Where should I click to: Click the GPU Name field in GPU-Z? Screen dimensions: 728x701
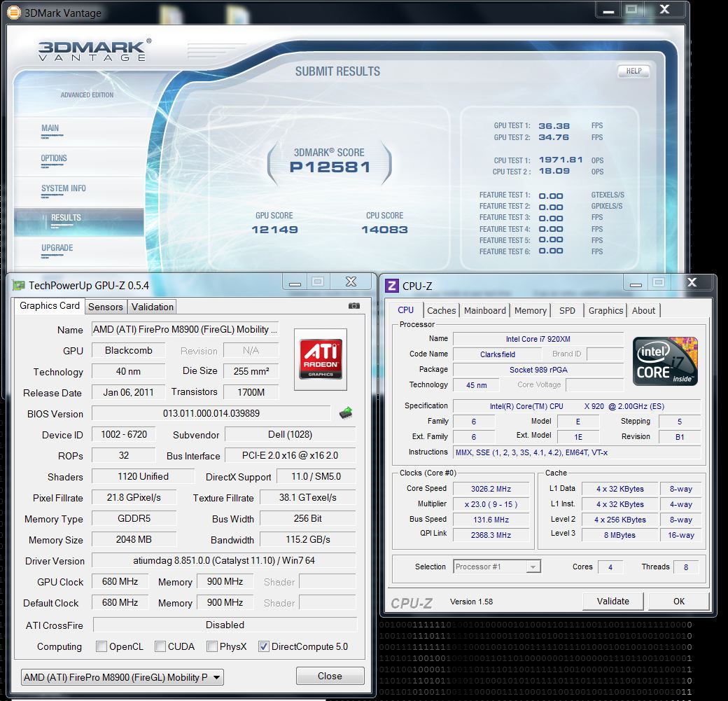185,329
